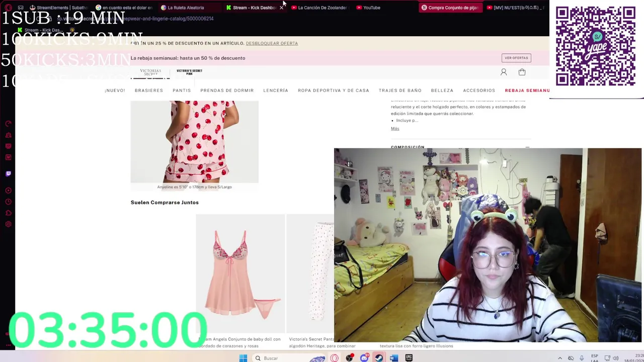The height and width of the screenshot is (362, 644).
Task: Open the Victoria's Secret pants product image
Action: [x=310, y=274]
